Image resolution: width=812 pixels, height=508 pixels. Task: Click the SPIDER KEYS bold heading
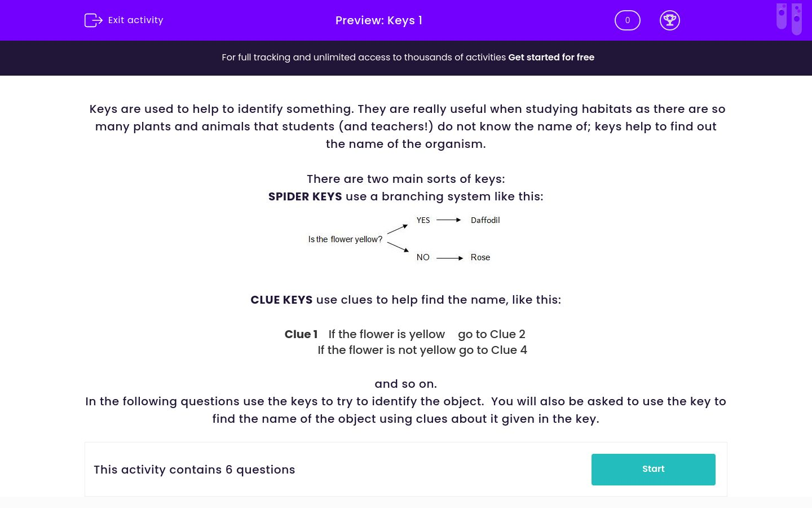[305, 196]
